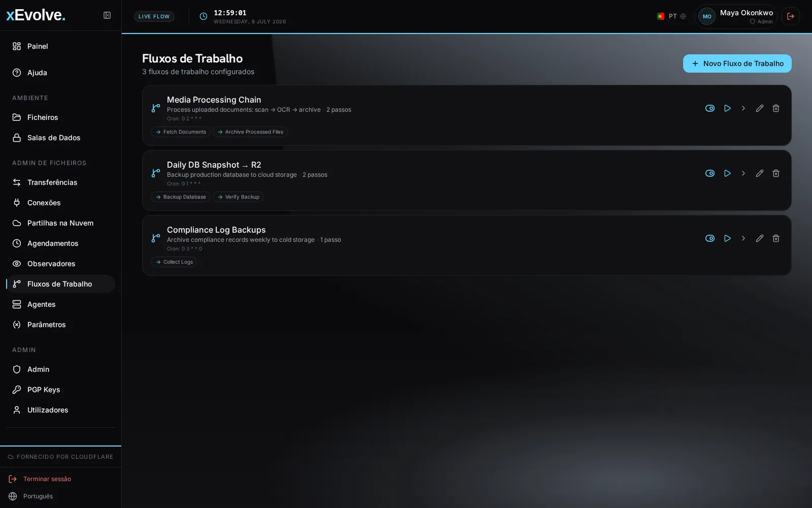Run Compliance Log Backups workflow
The height and width of the screenshot is (508, 812).
[727, 238]
